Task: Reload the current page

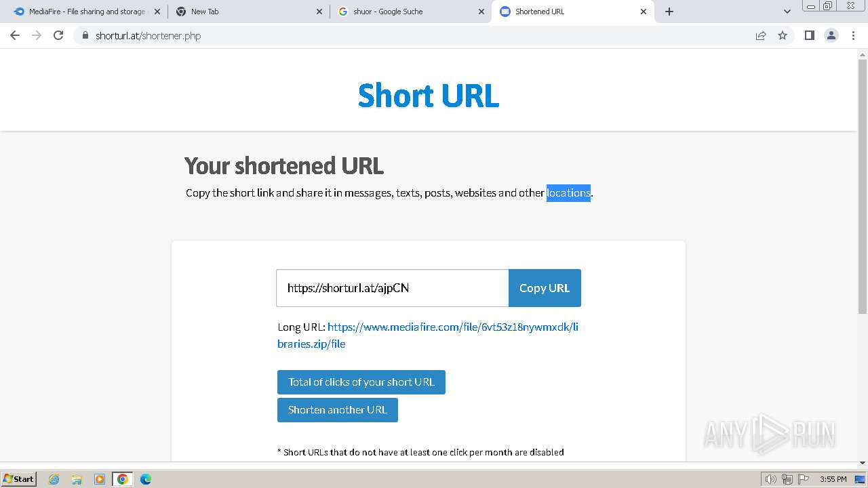Action: pyautogui.click(x=58, y=36)
